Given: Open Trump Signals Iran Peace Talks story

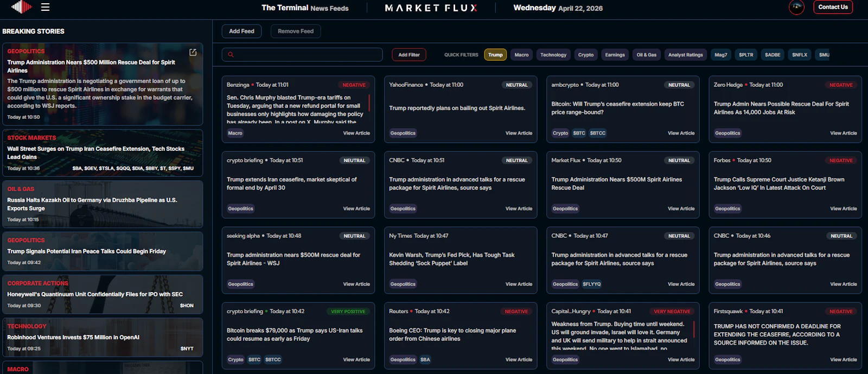Looking at the screenshot, I should click(103, 251).
